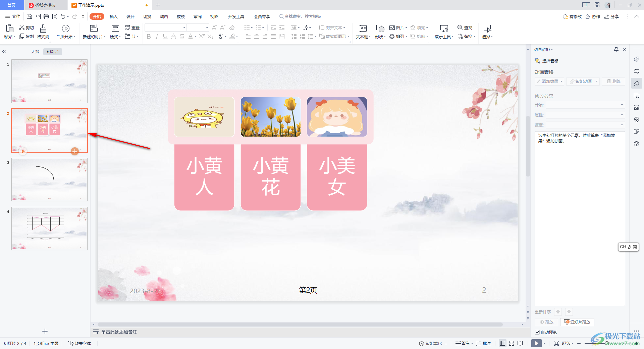Switch panel to Outline (大纲) view
This screenshot has height=349, width=644.
[35, 52]
